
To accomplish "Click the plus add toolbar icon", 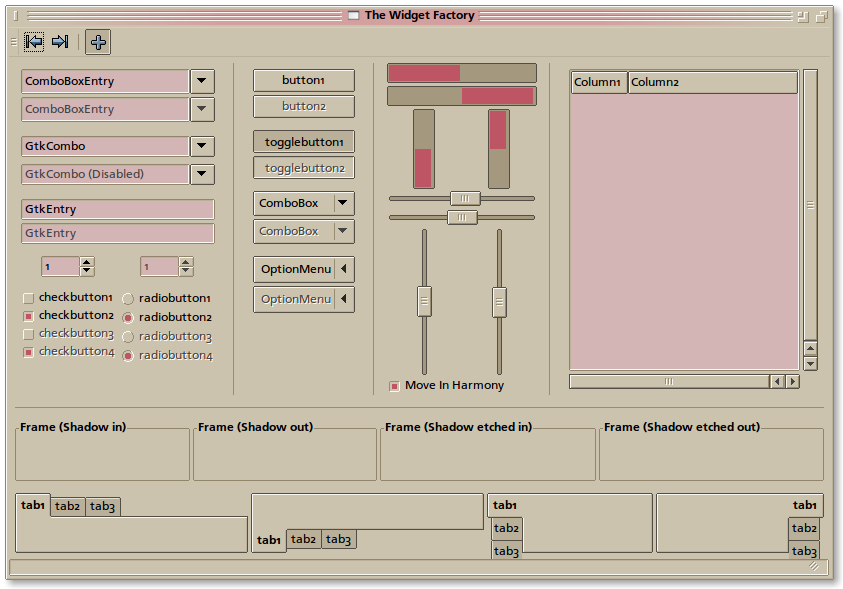I will (98, 42).
